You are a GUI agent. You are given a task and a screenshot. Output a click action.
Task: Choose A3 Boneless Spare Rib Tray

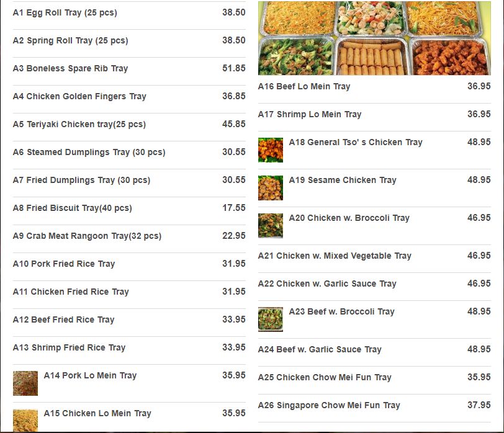[x=70, y=68]
